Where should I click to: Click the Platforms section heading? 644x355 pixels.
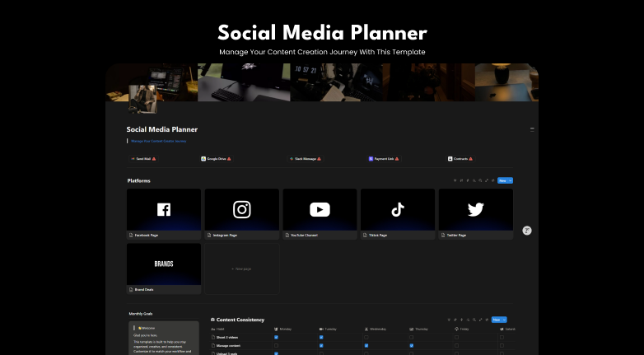[139, 180]
